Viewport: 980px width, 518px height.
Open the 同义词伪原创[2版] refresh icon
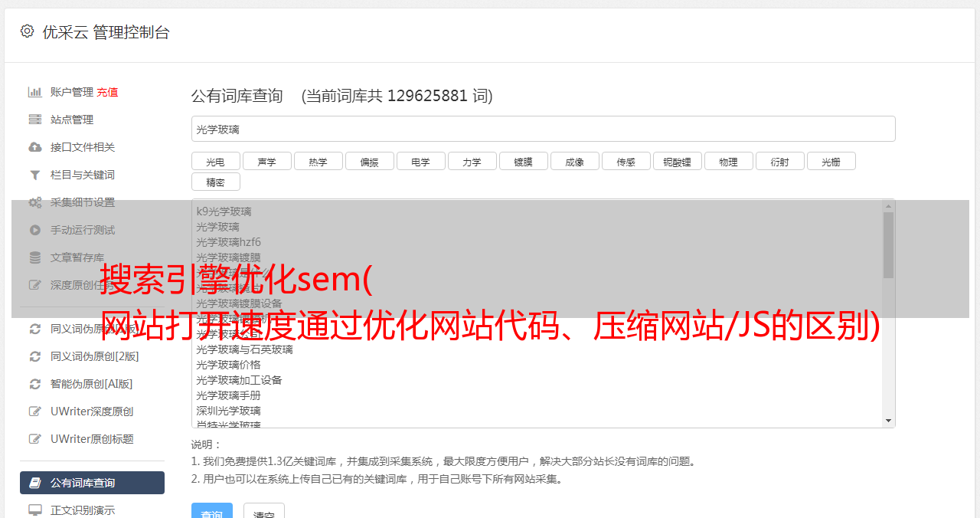[35, 356]
